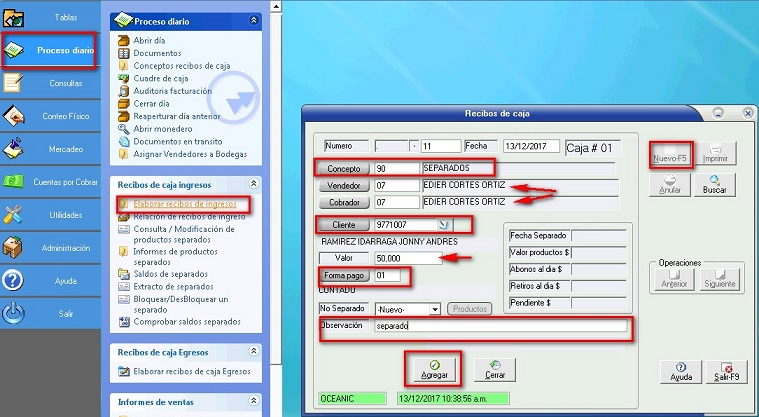Click the Buscar magnifier icon button
This screenshot has height=417, width=759.
point(714,183)
